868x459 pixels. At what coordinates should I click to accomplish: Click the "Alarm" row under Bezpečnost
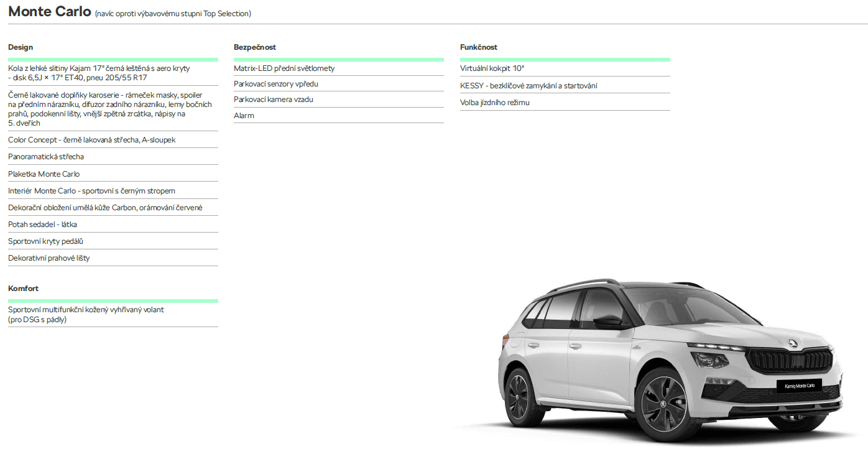(339, 116)
